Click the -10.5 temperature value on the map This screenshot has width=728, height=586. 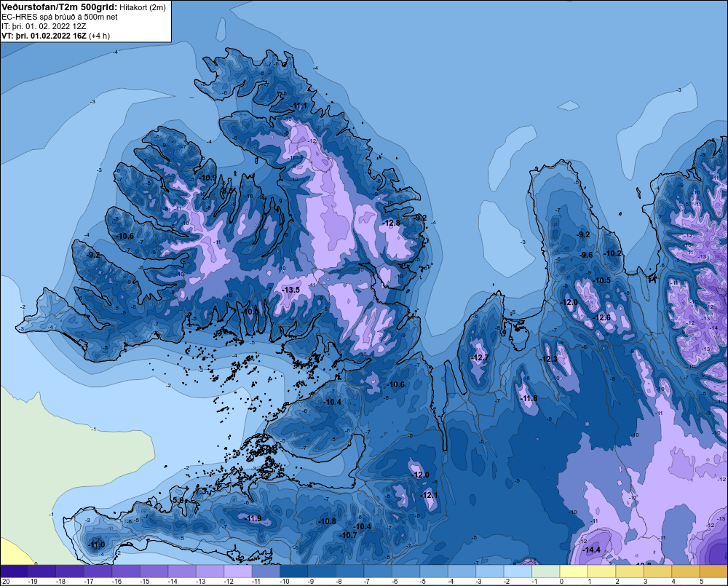pyautogui.click(x=602, y=280)
